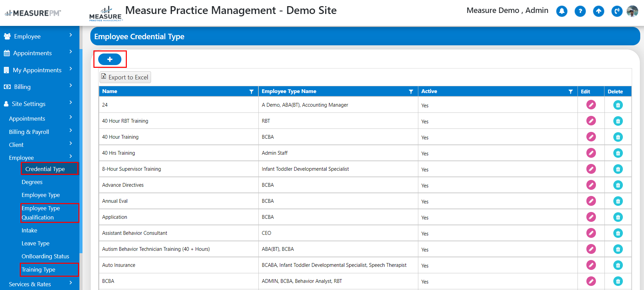Delete the Auto Insurance row

tap(618, 265)
